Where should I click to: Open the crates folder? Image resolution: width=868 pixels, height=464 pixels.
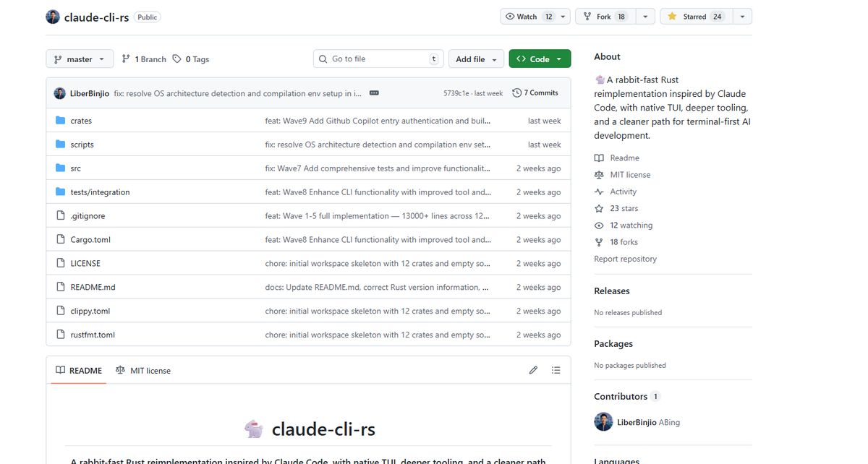coord(81,121)
